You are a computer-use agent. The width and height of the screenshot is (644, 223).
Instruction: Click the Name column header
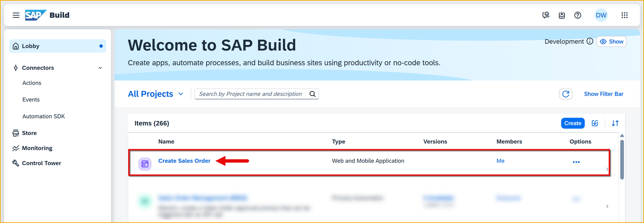(166, 142)
